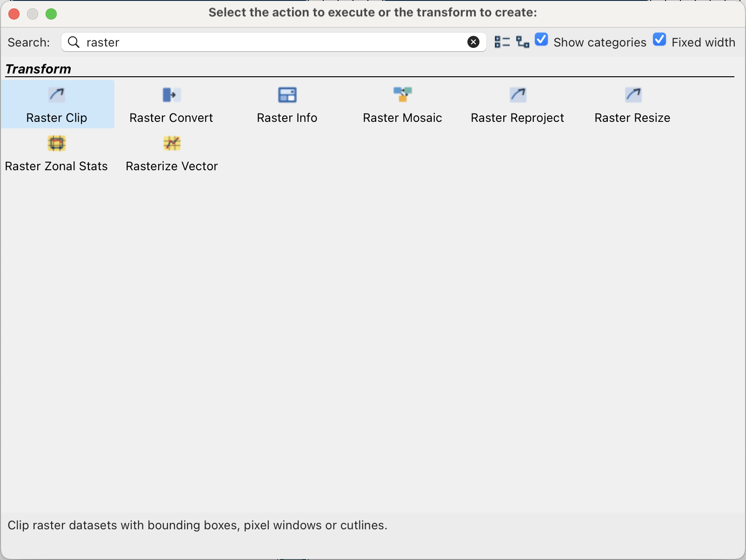Uncheck the Show categories checkbox
Image resolution: width=746 pixels, height=560 pixels.
[x=541, y=40]
